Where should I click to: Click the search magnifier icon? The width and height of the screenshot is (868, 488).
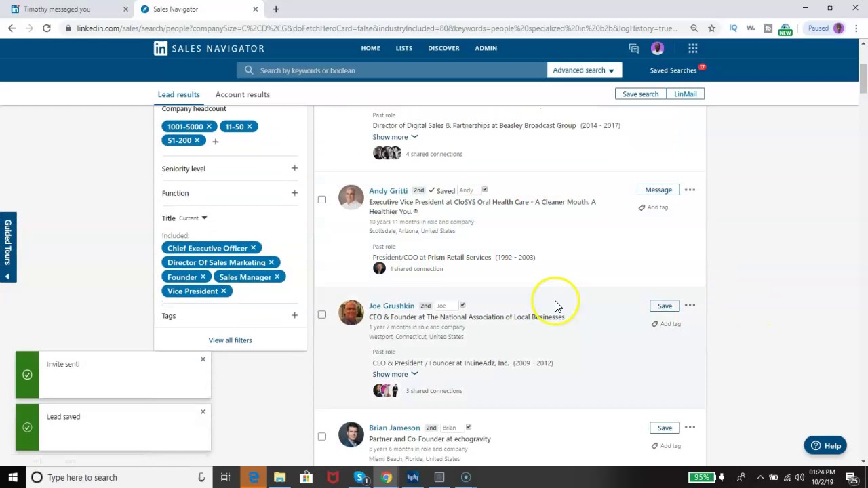tap(249, 70)
